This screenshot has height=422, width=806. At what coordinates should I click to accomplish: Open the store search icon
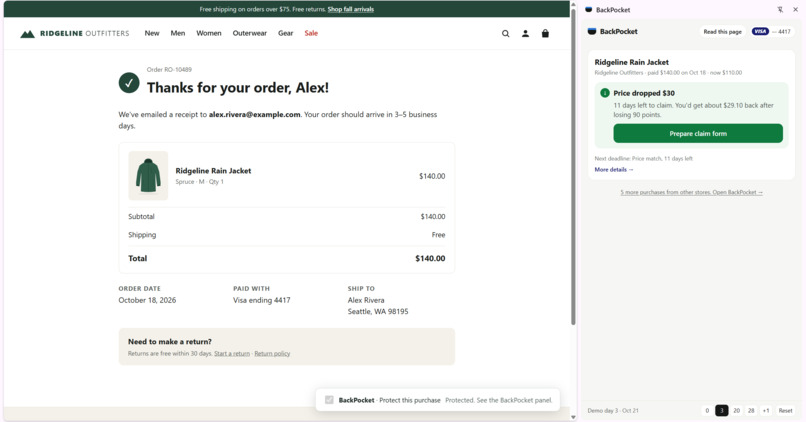point(505,33)
